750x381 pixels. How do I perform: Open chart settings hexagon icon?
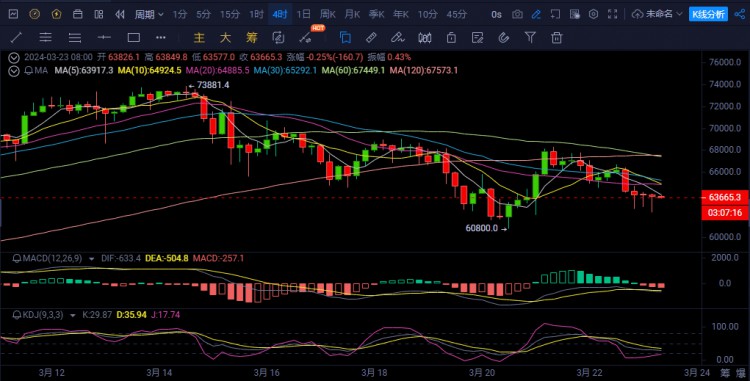click(593, 14)
